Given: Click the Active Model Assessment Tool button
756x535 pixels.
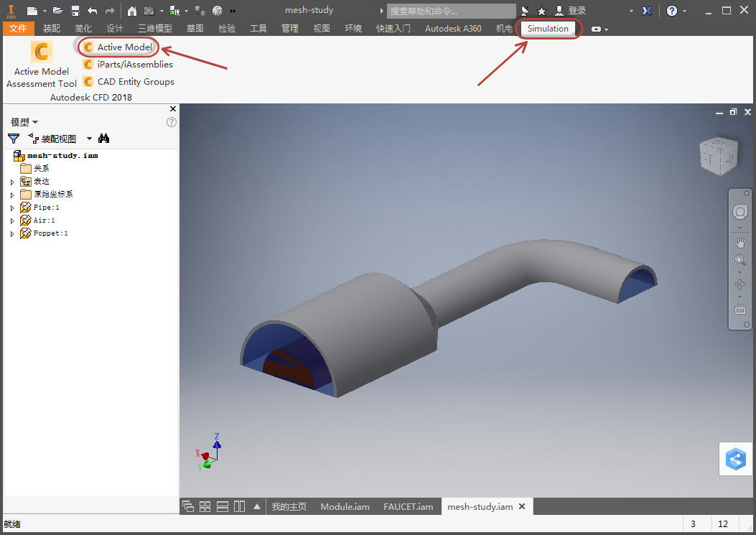Looking at the screenshot, I should tap(42, 65).
